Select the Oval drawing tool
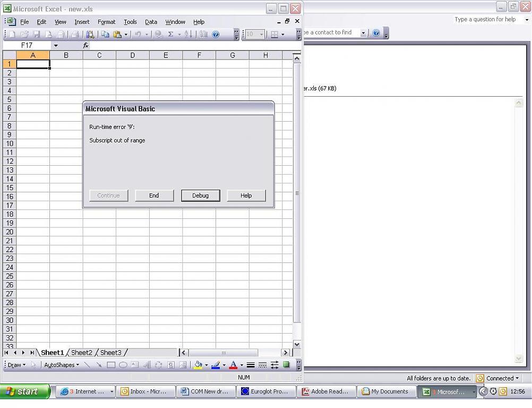This screenshot has height=408, width=532. 123,365
